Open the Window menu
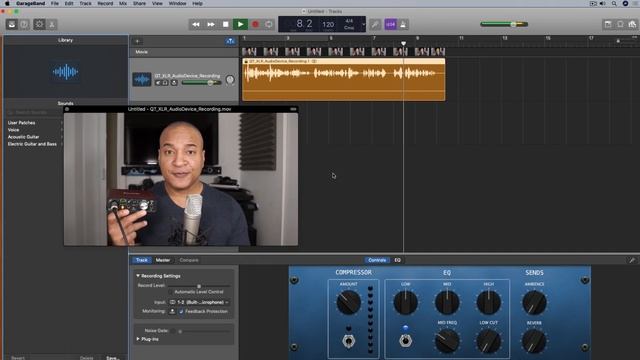Screen dimensions: 640x360 click(x=177, y=3)
